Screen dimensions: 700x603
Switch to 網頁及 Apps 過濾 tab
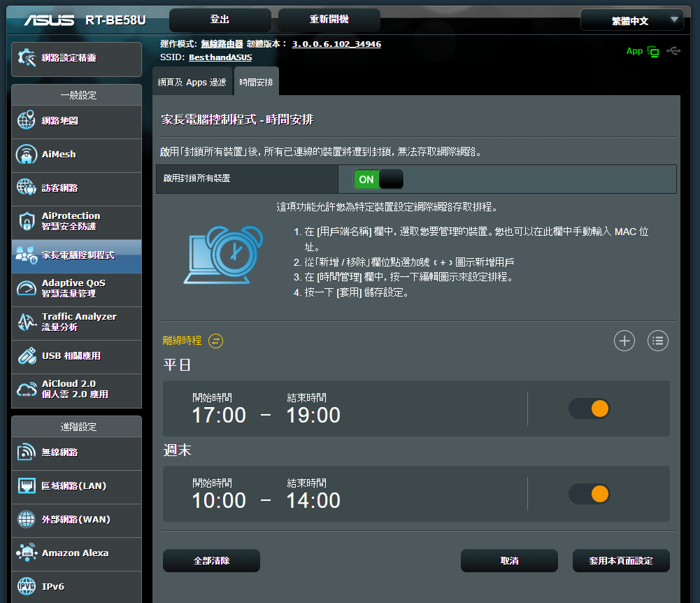192,82
